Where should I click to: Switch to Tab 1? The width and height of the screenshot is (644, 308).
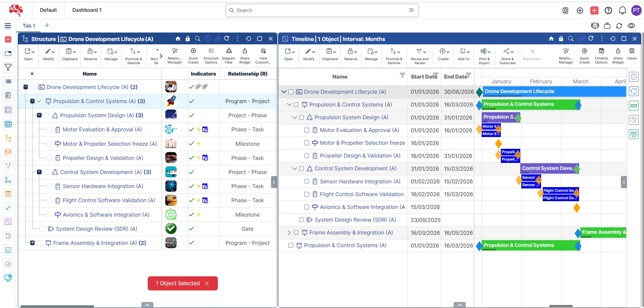[29, 26]
